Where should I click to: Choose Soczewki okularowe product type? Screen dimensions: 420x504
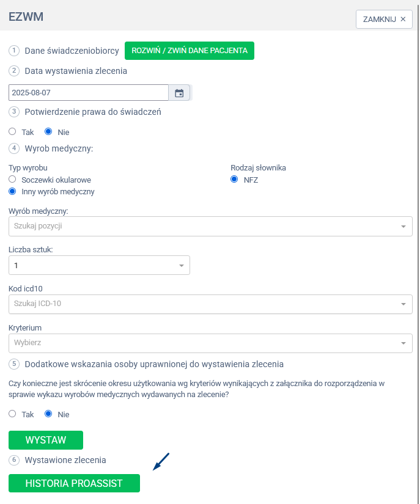[12, 180]
